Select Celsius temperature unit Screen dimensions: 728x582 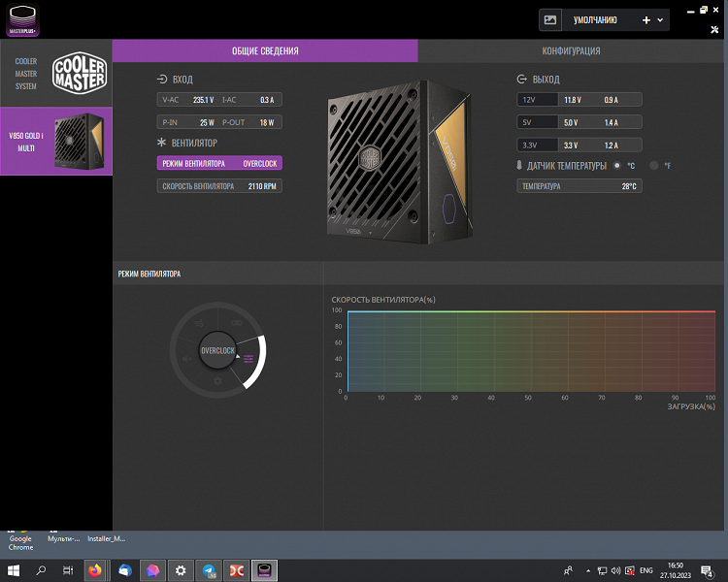tap(618, 166)
